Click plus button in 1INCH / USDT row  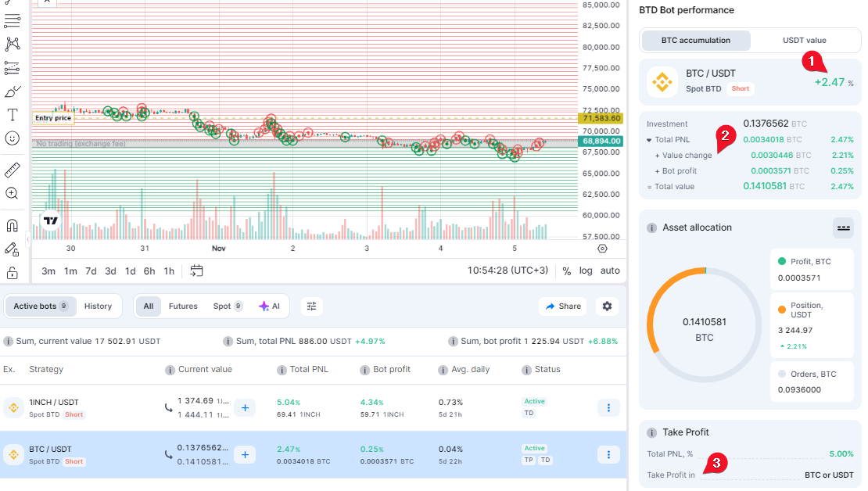[x=245, y=407]
